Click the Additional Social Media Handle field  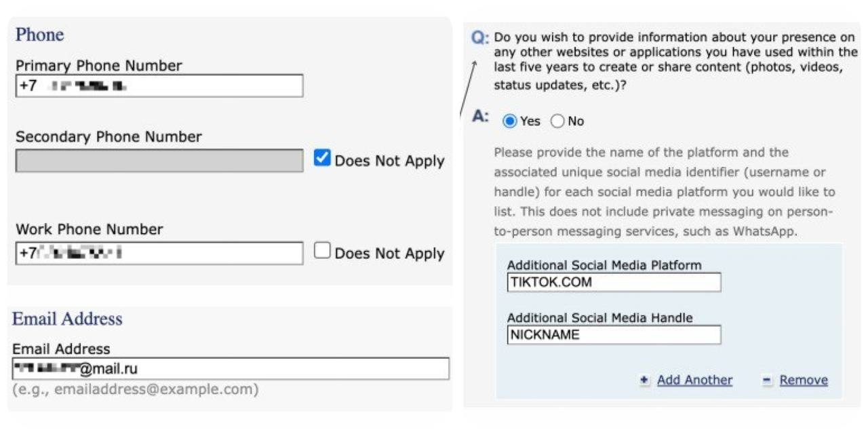[614, 334]
